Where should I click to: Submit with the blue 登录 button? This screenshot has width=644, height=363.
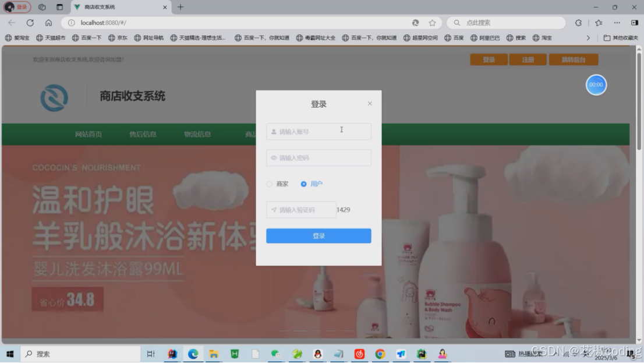[319, 236]
